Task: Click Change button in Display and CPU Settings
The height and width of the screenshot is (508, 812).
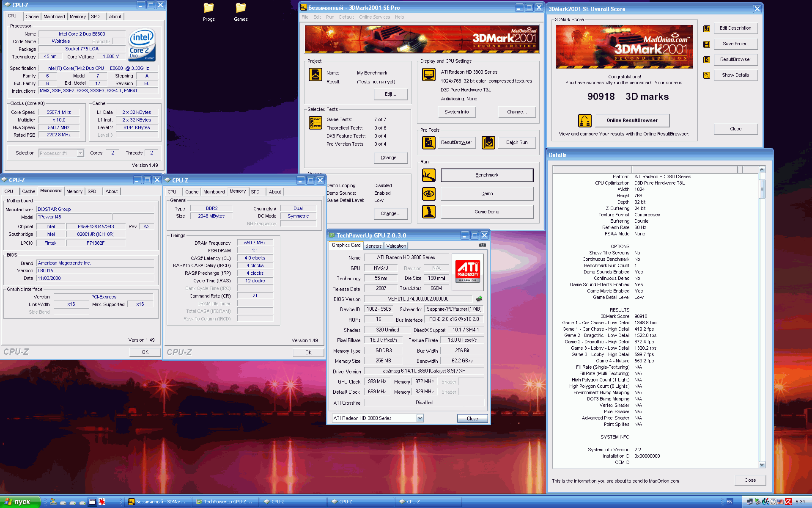Action: (517, 112)
